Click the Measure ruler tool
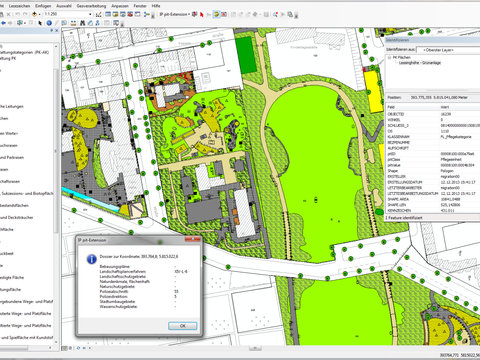Viewport: 480px width, 360px height. [x=73, y=23]
